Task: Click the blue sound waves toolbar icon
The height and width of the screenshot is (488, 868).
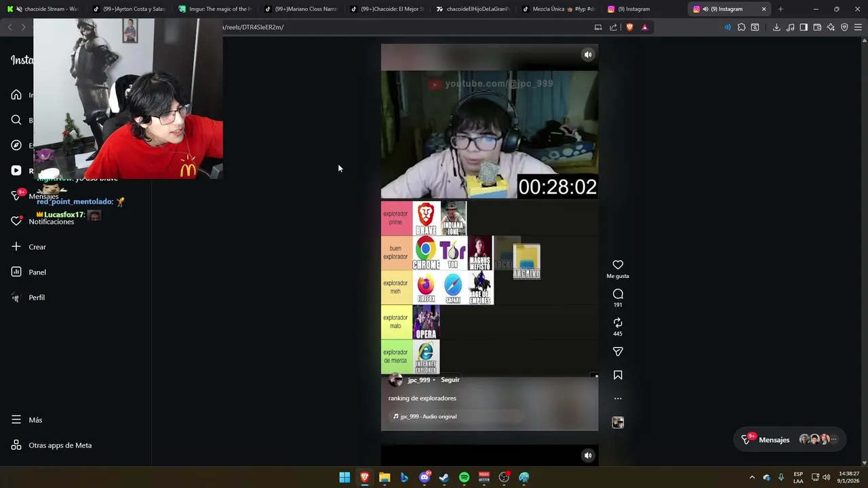Action: point(728,27)
